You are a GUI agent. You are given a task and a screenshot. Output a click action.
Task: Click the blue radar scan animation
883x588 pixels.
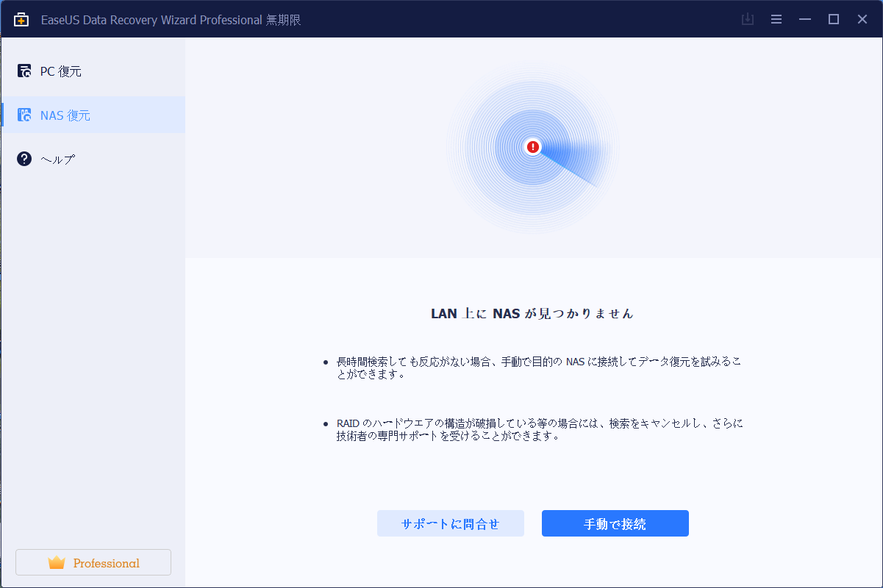click(x=566, y=158)
